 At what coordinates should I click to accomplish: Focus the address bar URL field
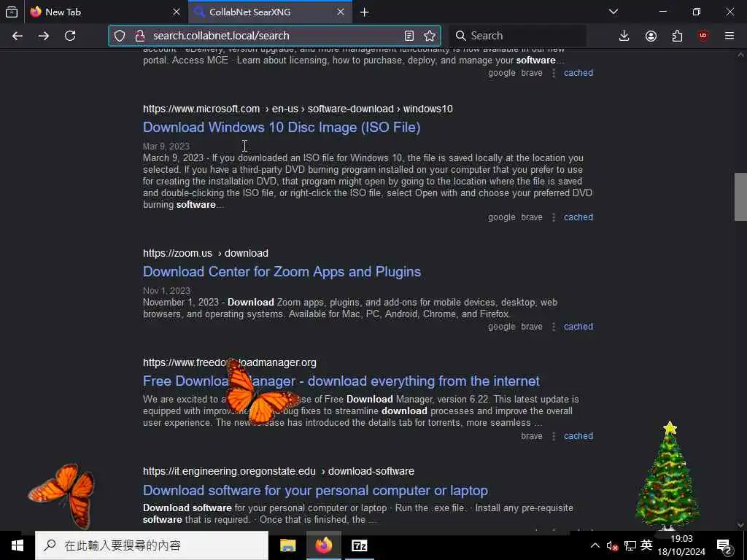point(274,36)
